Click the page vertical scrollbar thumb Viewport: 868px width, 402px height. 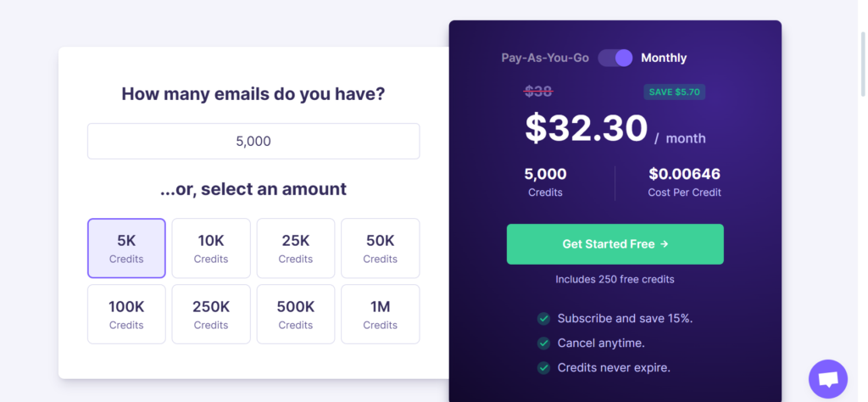click(862, 64)
